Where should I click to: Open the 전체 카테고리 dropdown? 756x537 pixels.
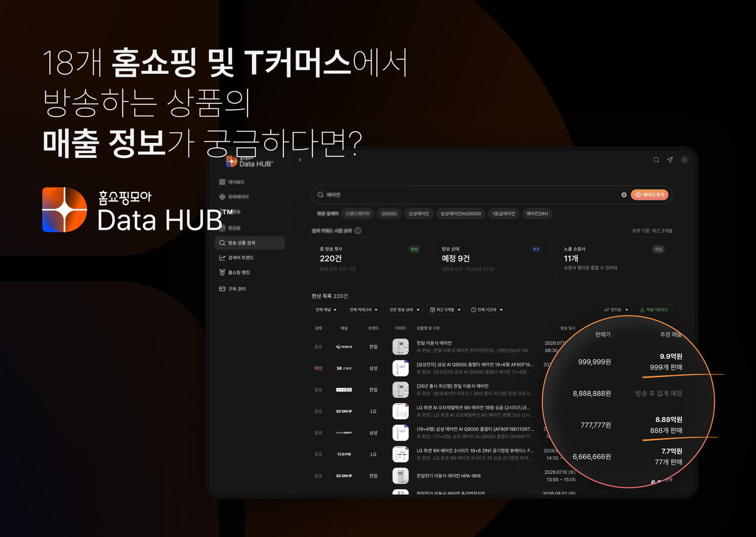point(365,310)
